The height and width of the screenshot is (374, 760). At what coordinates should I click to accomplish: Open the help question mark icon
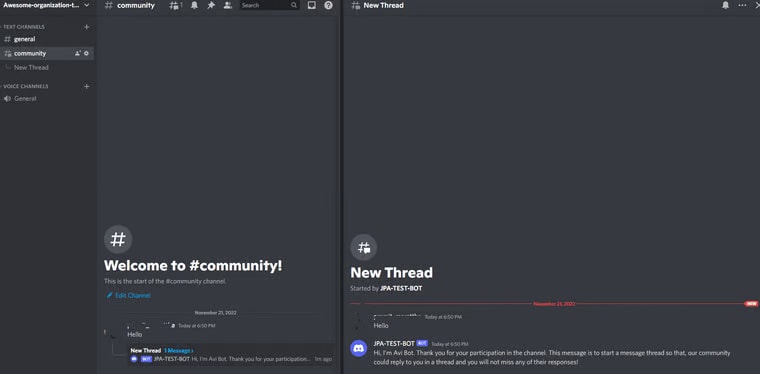click(x=329, y=5)
